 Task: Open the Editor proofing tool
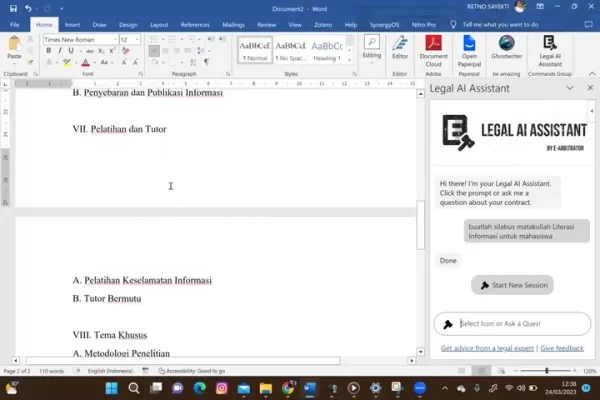tap(400, 48)
